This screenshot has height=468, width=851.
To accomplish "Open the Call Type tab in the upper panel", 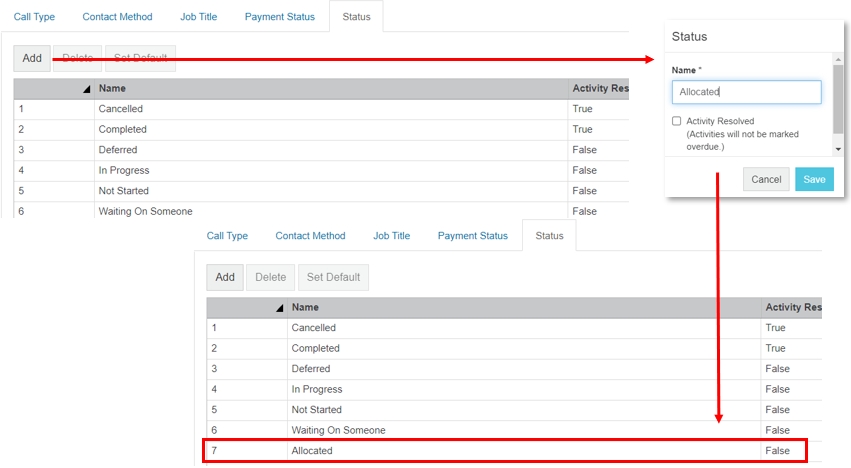I will point(34,17).
